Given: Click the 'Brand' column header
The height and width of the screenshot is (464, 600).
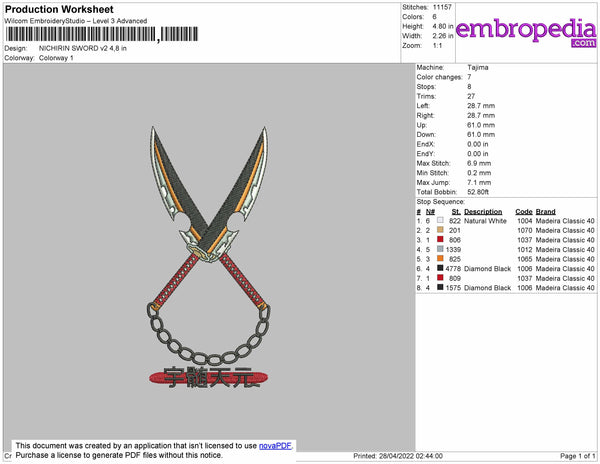Looking at the screenshot, I should coord(546,212).
